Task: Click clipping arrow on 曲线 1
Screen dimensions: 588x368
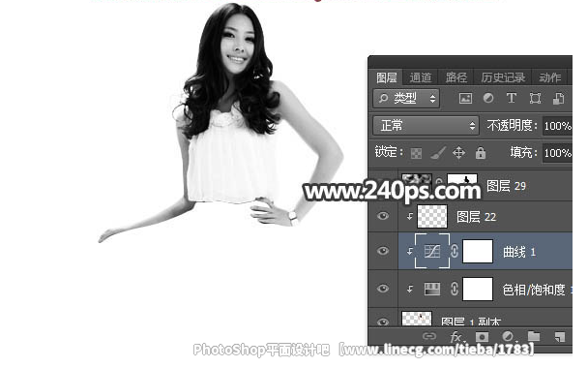Action: (409, 251)
